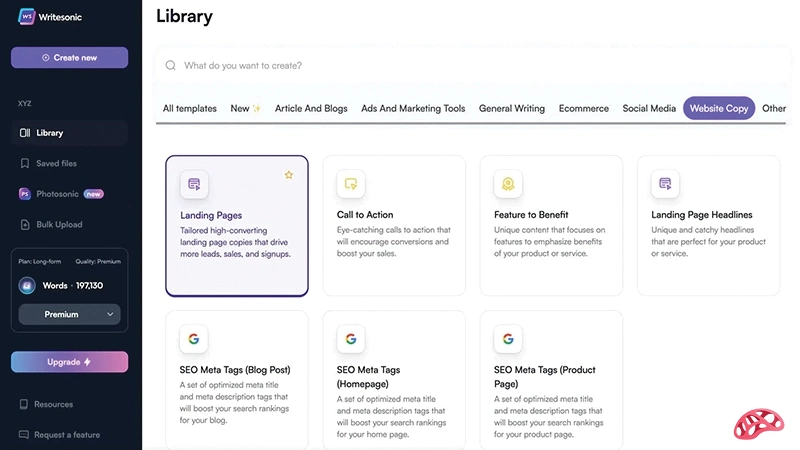Click the Landing Page Headlines template icon
This screenshot has width=800, height=450.
665,184
